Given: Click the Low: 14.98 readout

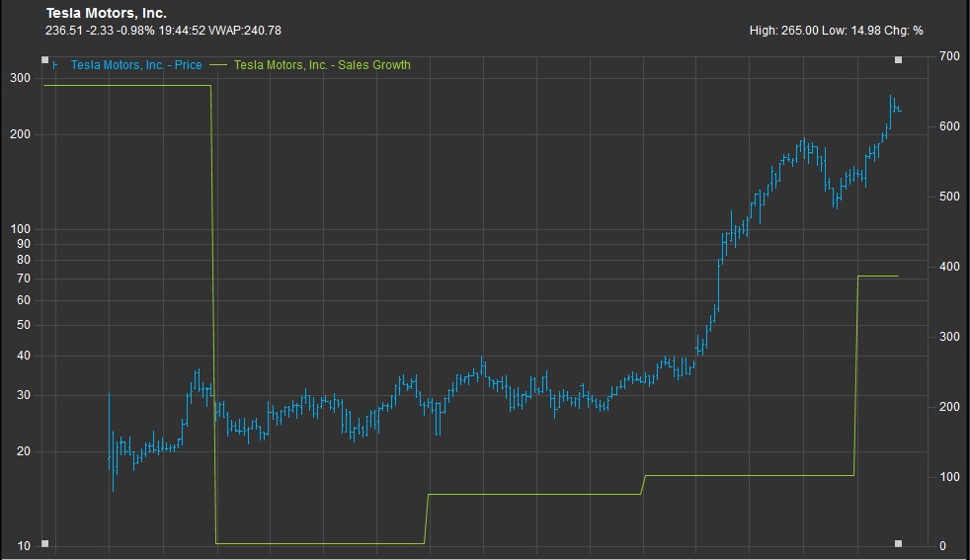Looking at the screenshot, I should (x=851, y=31).
